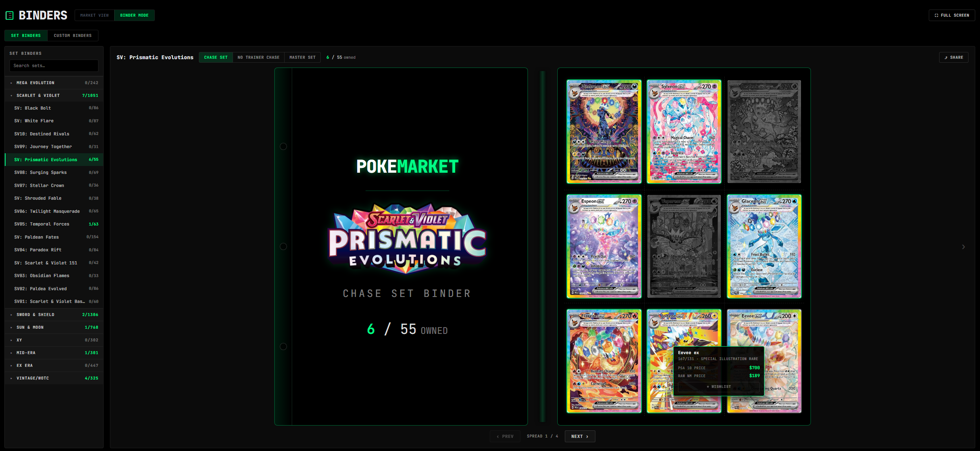Click the Umbreon ex card
Viewport: 980px width, 451px height.
(604, 132)
